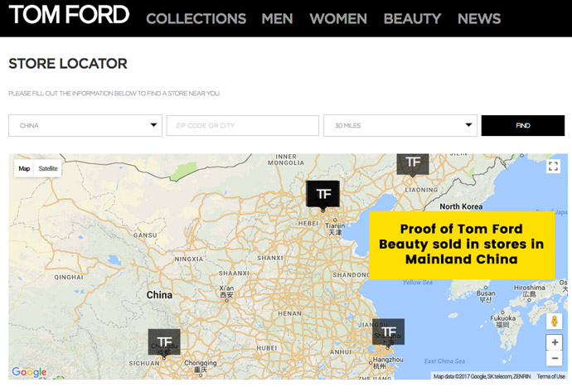Click the Hangzhou city label
The height and width of the screenshot is (392, 572).
tap(388, 362)
